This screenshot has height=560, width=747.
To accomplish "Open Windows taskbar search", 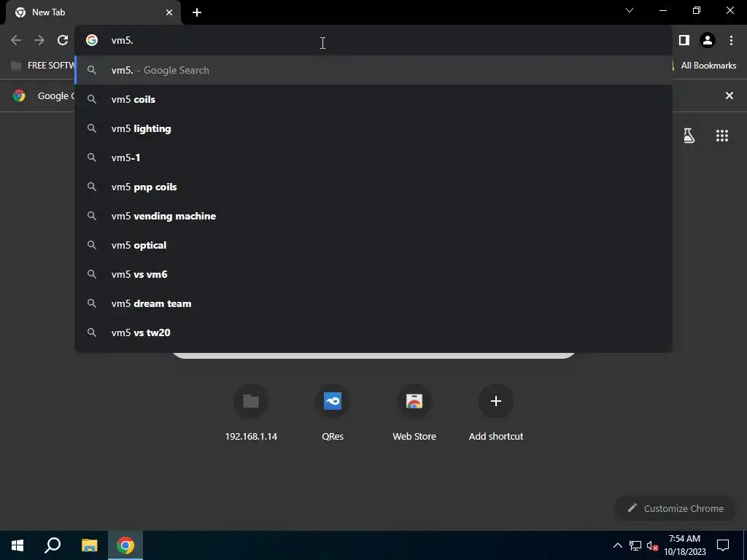I will point(53,545).
